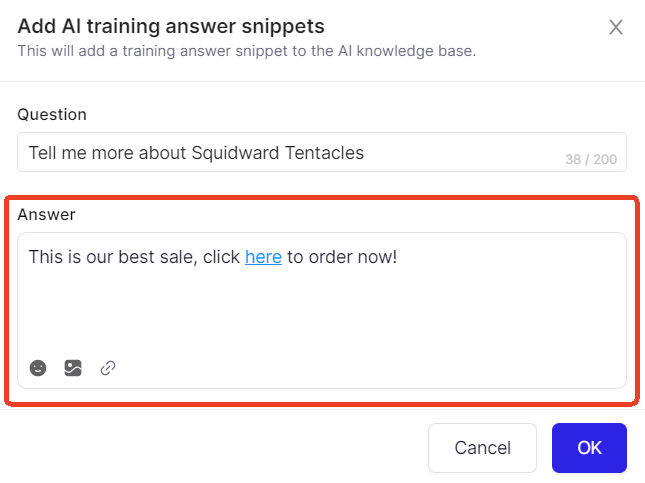The image size is (645, 483).
Task: Click the insert link chain icon
Action: coord(108,368)
